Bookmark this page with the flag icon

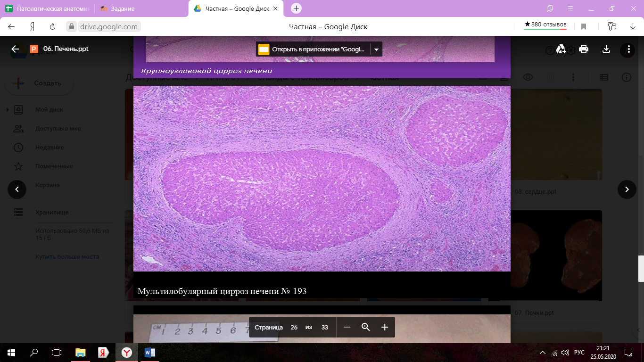pyautogui.click(x=584, y=26)
